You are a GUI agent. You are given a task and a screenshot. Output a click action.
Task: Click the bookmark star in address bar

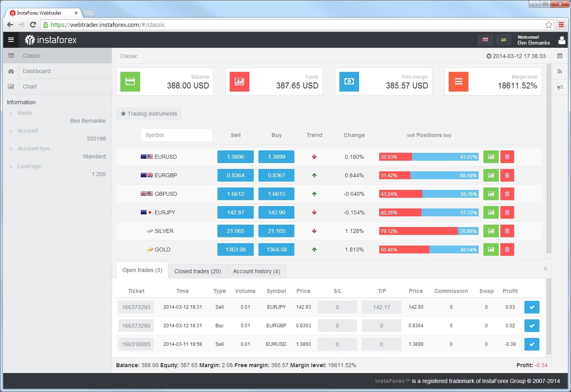549,24
